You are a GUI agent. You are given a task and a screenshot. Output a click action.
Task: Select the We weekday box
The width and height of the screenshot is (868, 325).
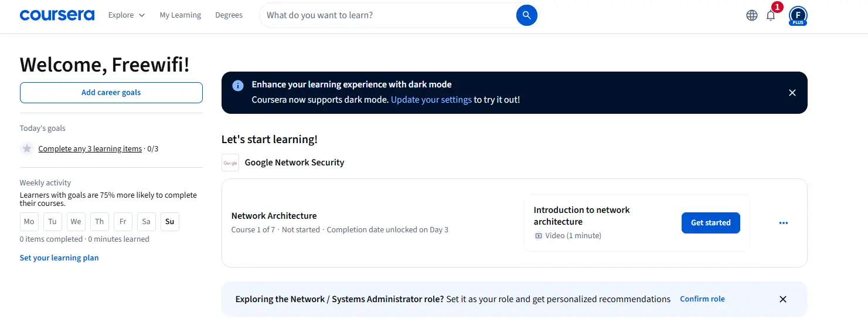click(76, 221)
